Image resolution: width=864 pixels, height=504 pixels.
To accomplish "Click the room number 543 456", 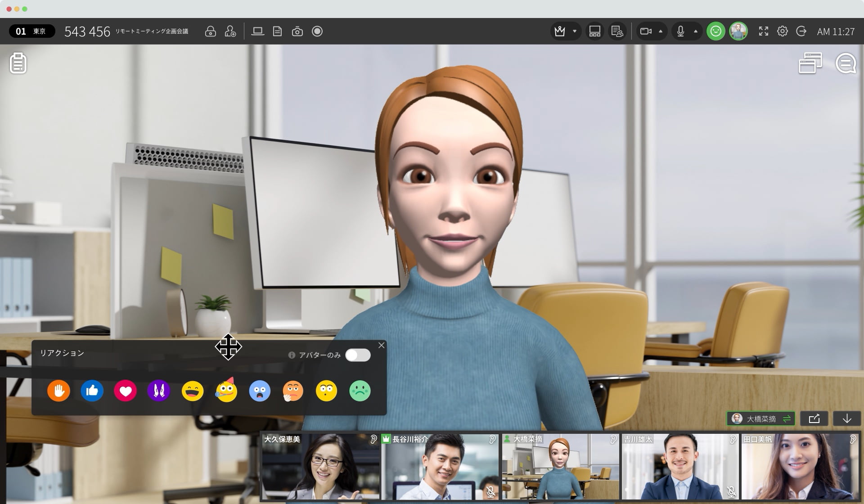I will (87, 31).
